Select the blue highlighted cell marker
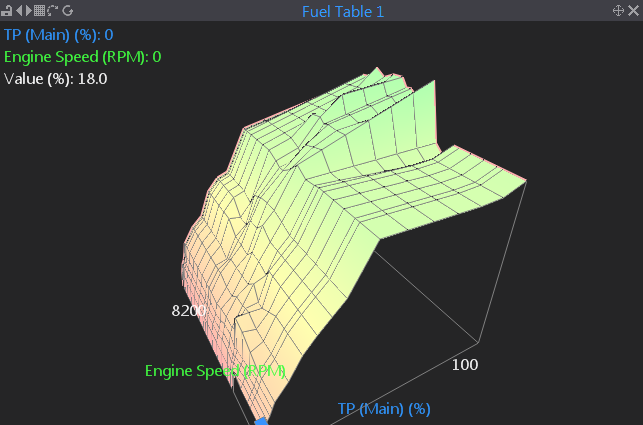 tap(261, 422)
